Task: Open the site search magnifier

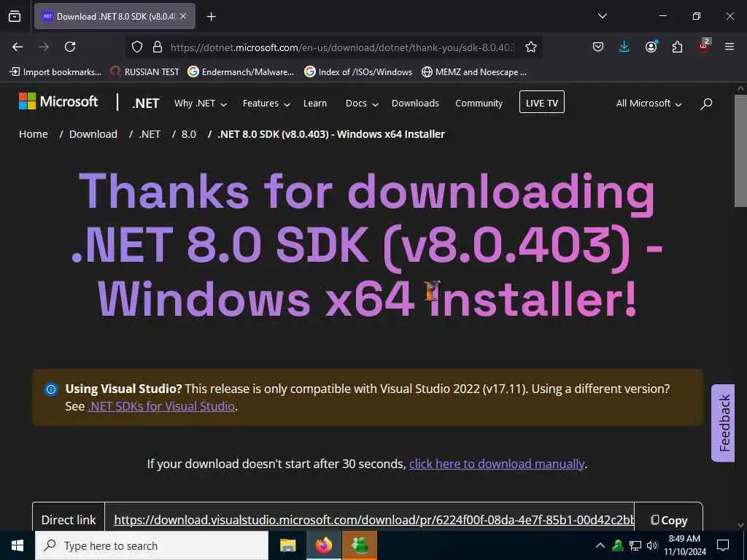Action: (x=706, y=104)
